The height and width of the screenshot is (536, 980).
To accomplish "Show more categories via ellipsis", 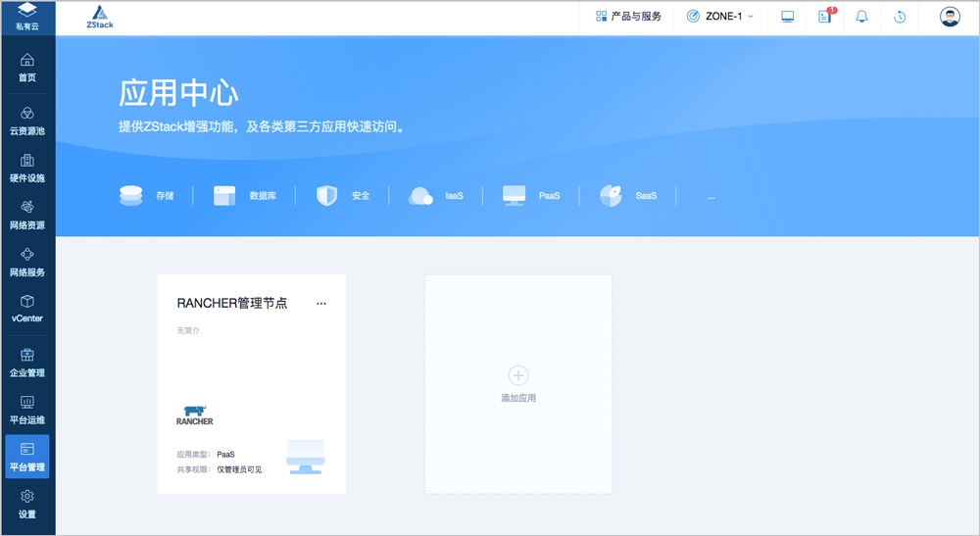I will point(711,196).
